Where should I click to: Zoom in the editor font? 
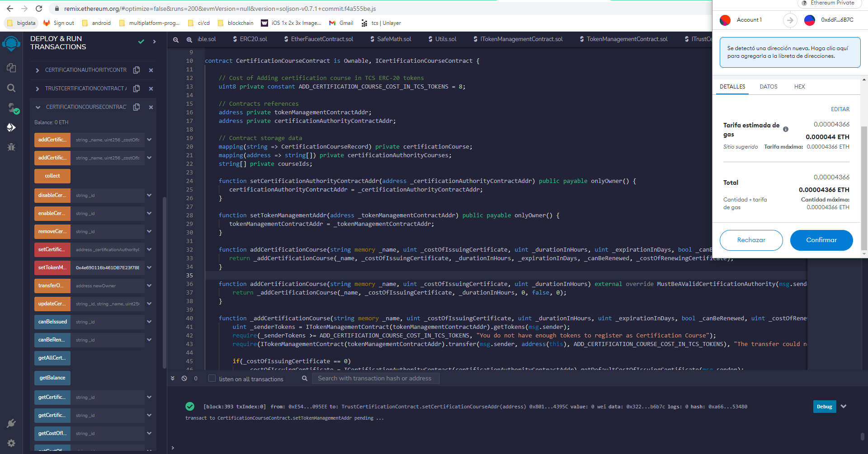point(189,40)
